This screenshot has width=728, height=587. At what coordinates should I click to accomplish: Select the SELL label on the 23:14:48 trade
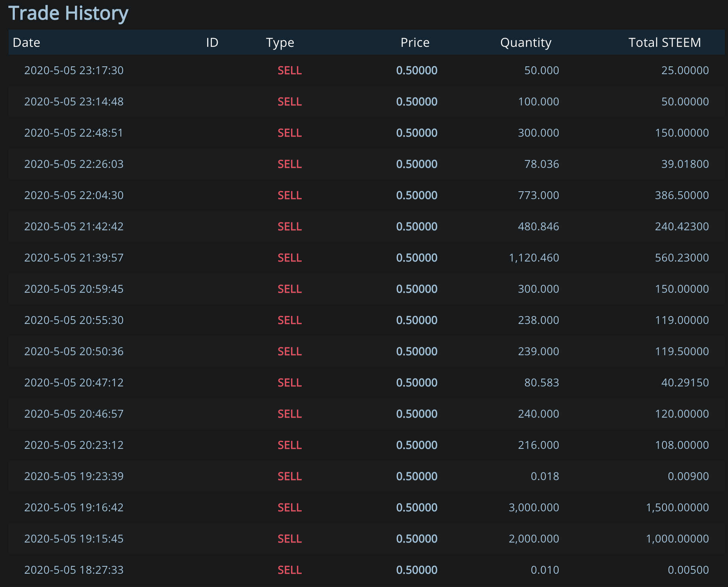click(x=289, y=101)
